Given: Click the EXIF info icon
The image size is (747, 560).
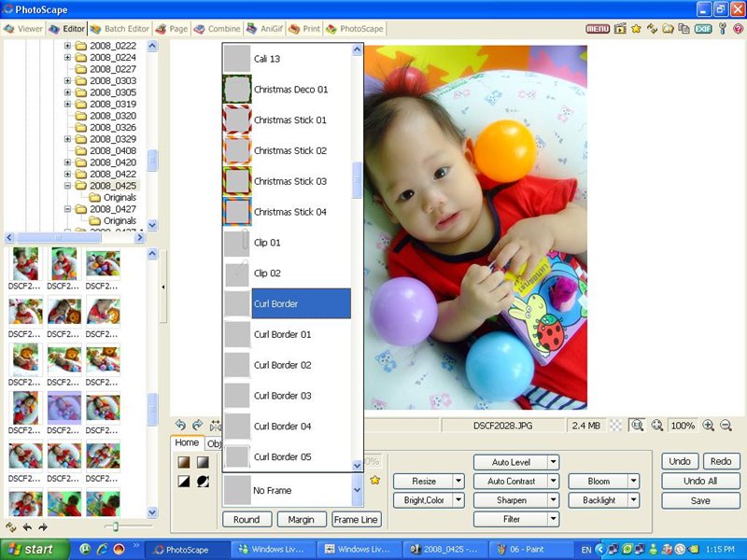Looking at the screenshot, I should point(703,29).
